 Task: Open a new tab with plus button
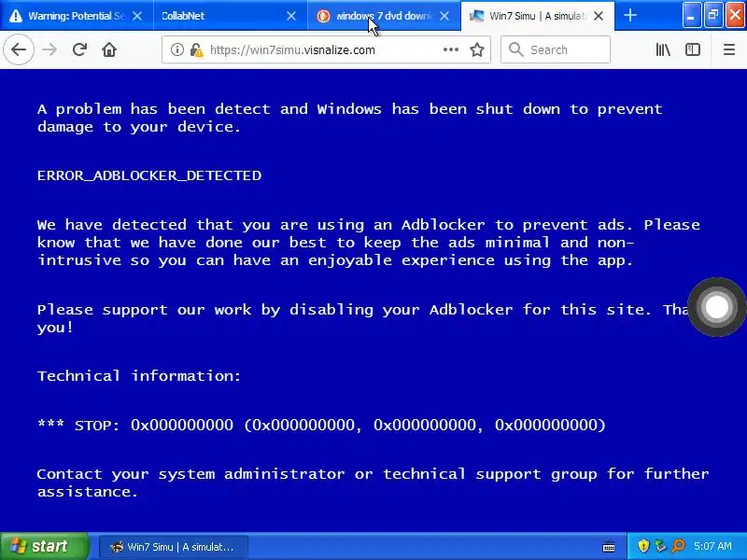[629, 16]
